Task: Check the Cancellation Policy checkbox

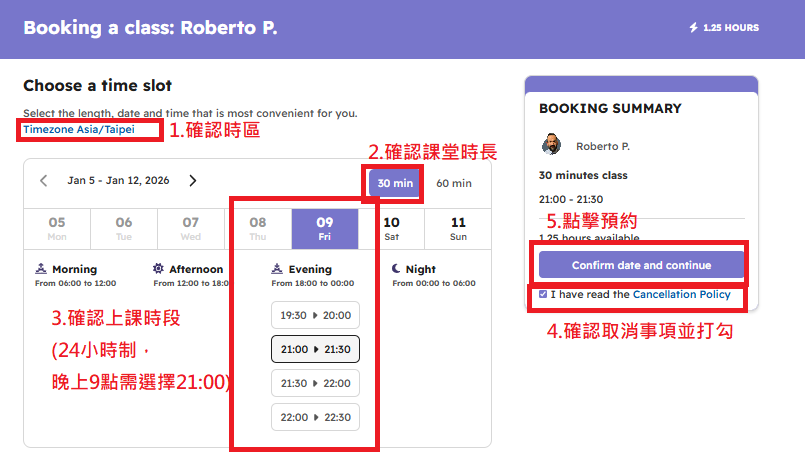Action: [x=543, y=294]
